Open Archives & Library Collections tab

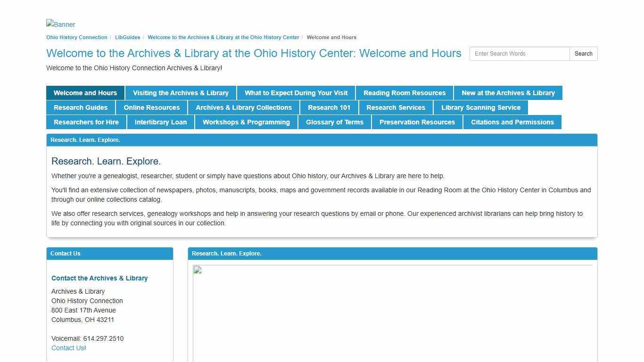(x=244, y=107)
